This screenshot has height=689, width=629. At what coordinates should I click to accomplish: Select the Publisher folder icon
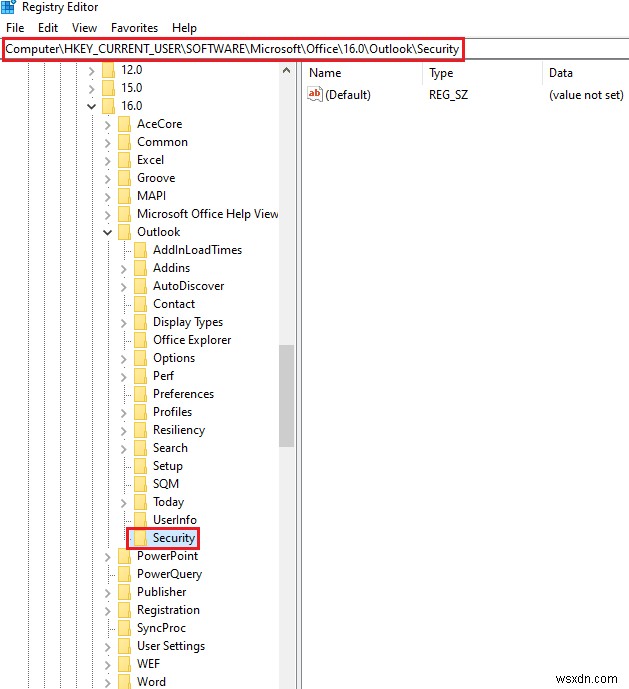[124, 592]
